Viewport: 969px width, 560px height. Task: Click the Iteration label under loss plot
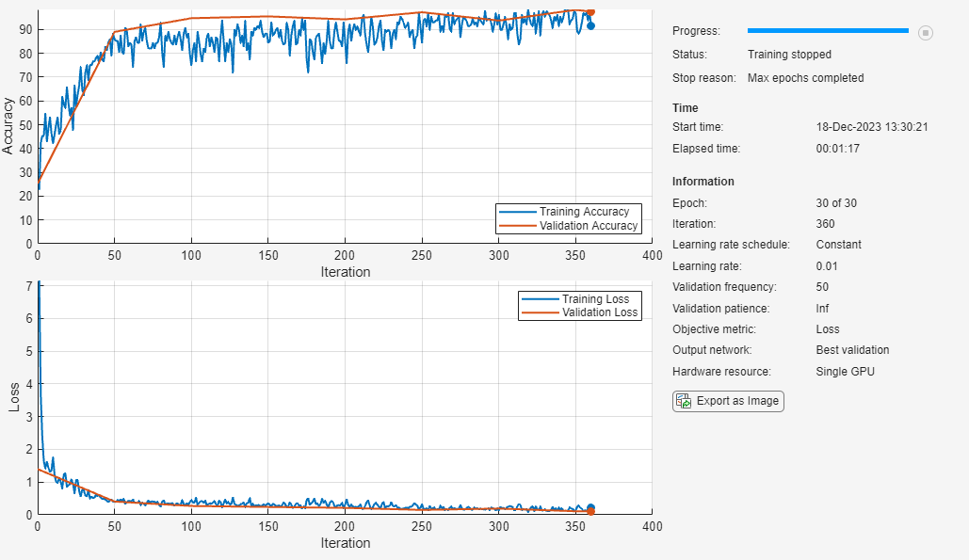(345, 543)
